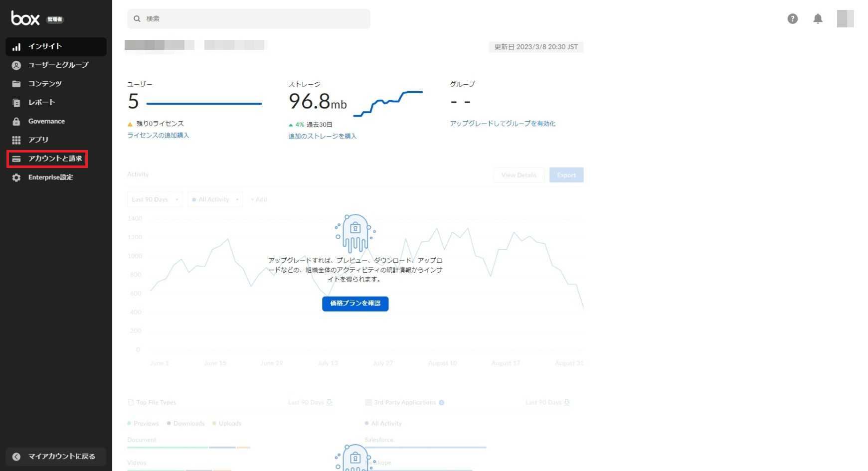Click the ユーザーとグループ person icon
Image resolution: width=868 pixels, height=471 pixels.
[16, 65]
